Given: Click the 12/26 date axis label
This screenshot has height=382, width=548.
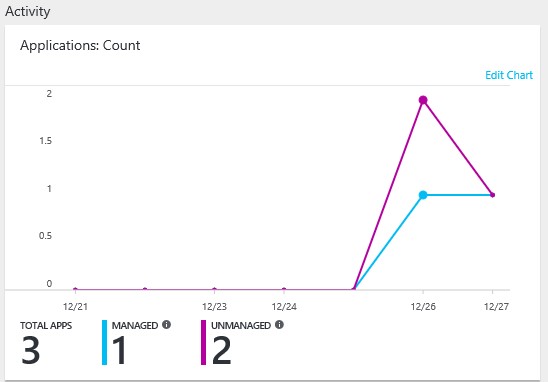Looking at the screenshot, I should tap(423, 307).
